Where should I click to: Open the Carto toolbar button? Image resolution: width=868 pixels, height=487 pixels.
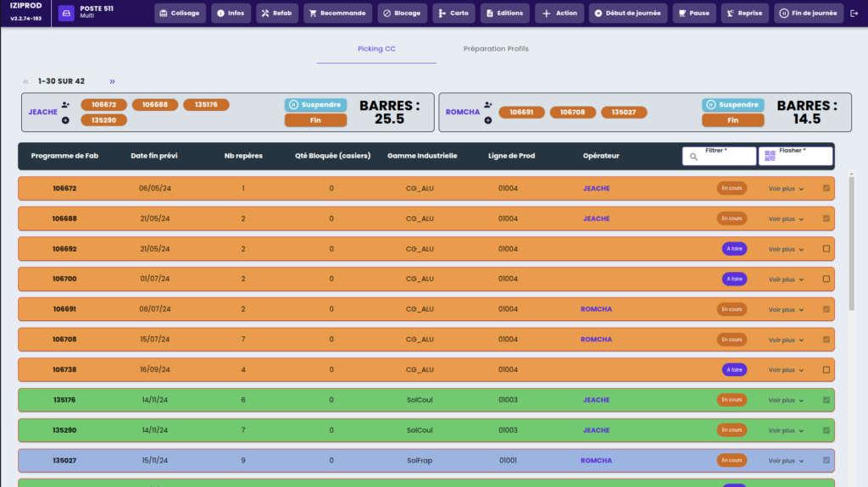click(453, 14)
